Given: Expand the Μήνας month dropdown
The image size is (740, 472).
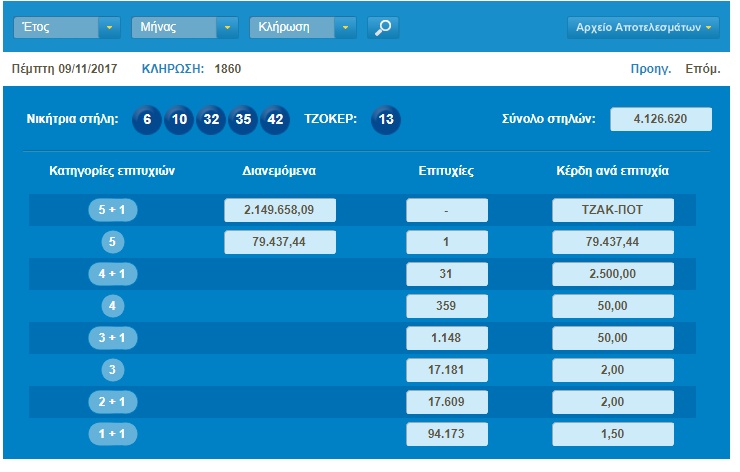Looking at the screenshot, I should 185,27.
